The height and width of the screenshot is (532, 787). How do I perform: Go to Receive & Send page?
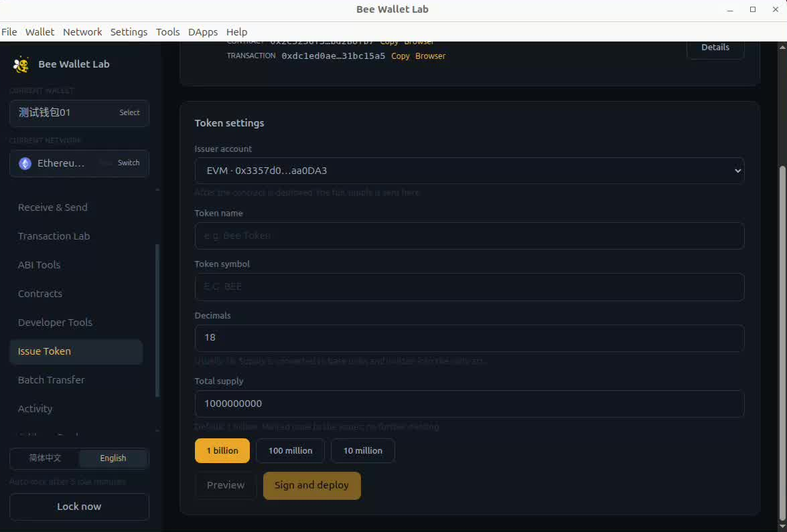76,207
